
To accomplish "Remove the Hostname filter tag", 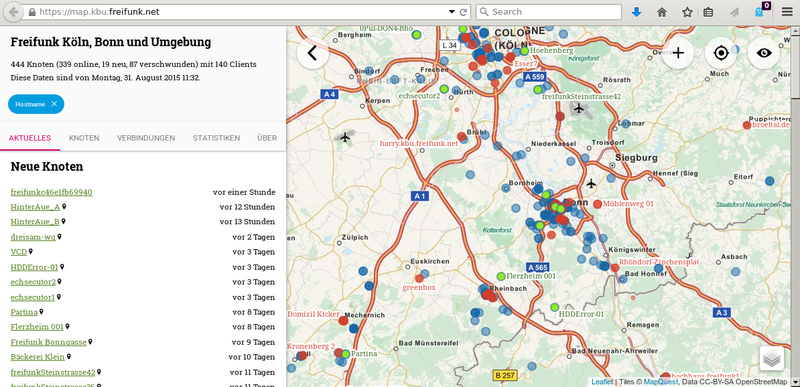I will [54, 104].
